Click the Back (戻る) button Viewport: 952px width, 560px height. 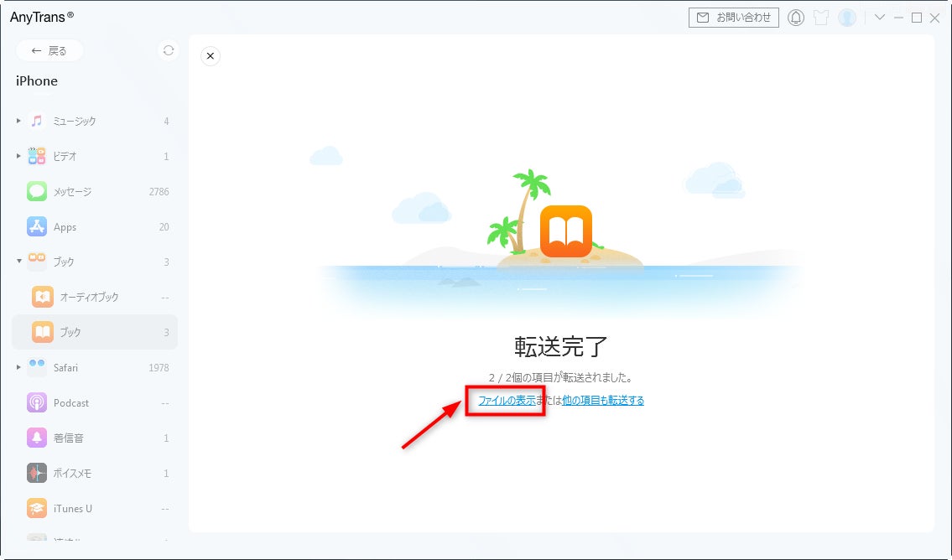pos(49,50)
